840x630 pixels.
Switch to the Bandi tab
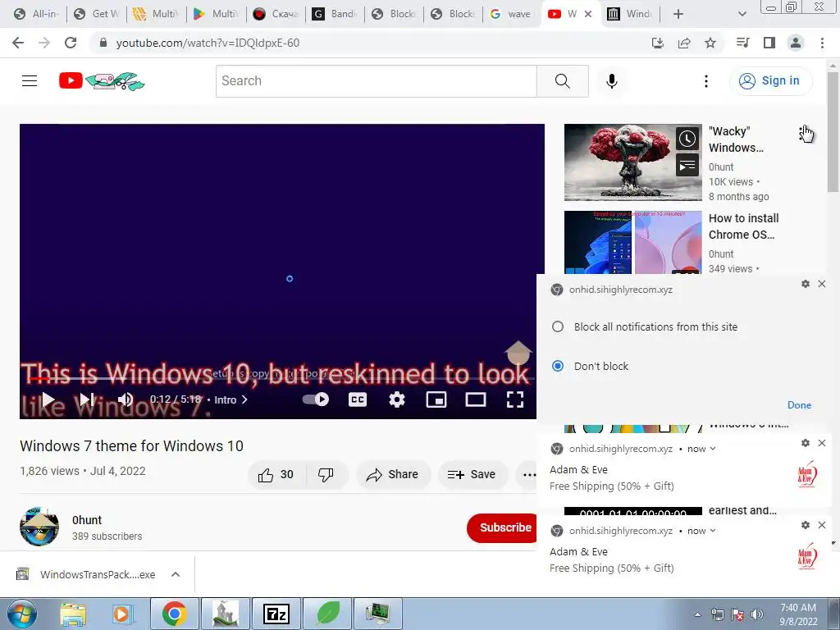click(x=335, y=14)
